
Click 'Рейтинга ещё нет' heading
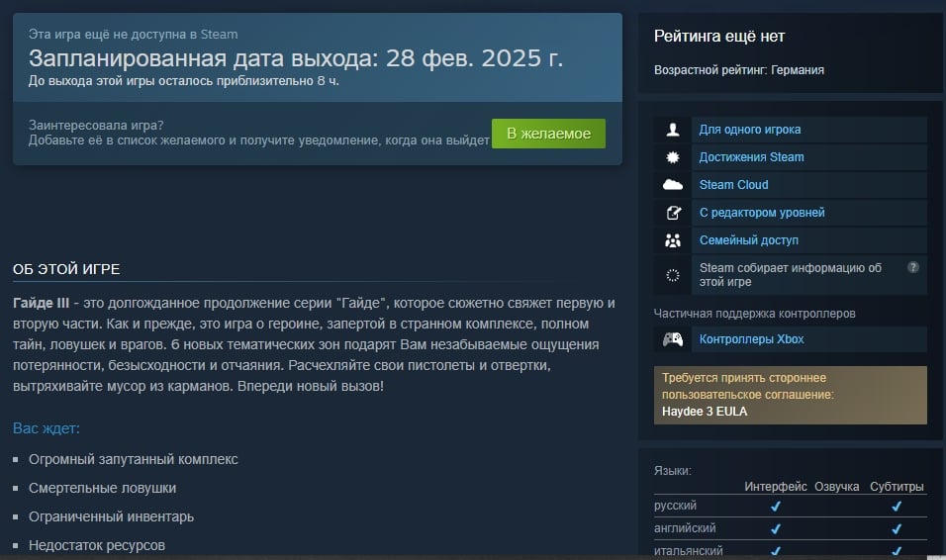coord(719,37)
